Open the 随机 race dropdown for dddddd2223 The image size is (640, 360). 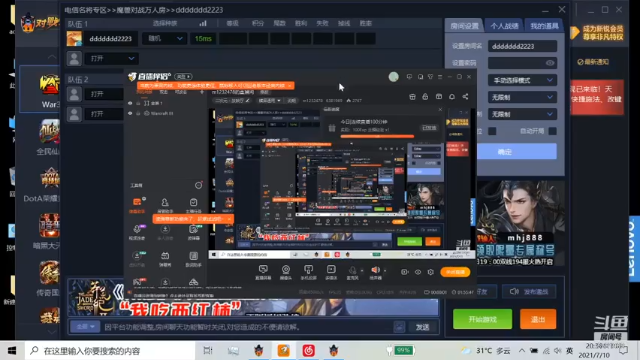(164, 38)
